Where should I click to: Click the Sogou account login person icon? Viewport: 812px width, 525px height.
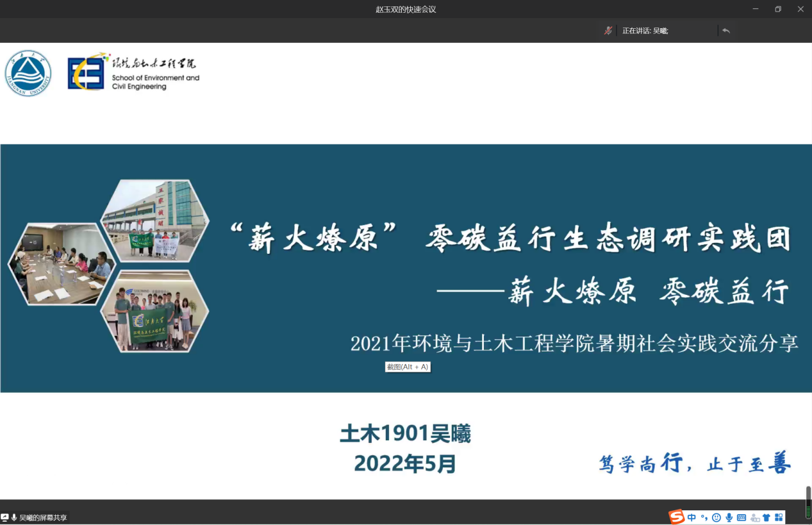754,517
